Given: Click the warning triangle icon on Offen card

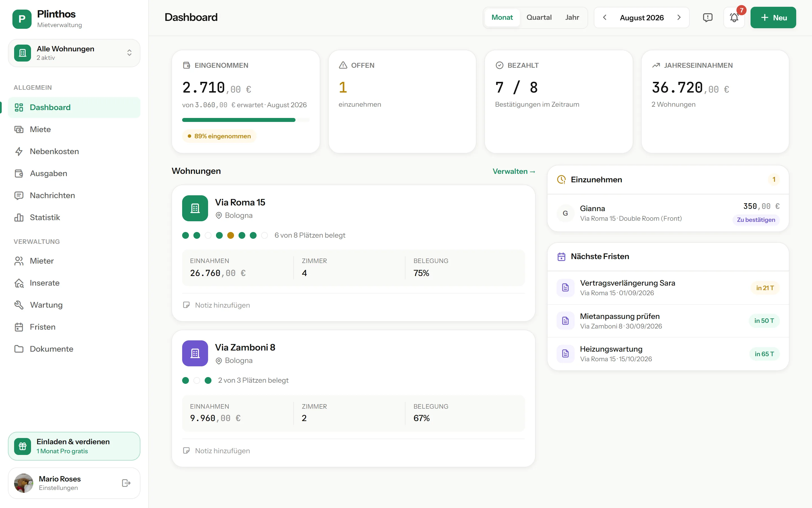Looking at the screenshot, I should coord(343,65).
